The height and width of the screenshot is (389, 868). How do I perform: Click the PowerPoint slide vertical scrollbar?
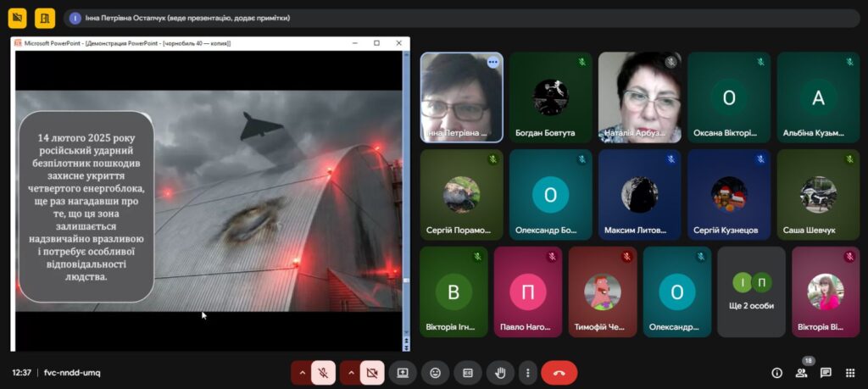(405, 195)
